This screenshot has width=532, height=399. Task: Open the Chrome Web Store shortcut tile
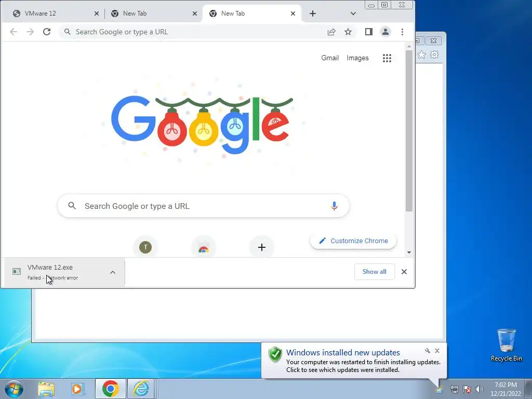(x=204, y=247)
